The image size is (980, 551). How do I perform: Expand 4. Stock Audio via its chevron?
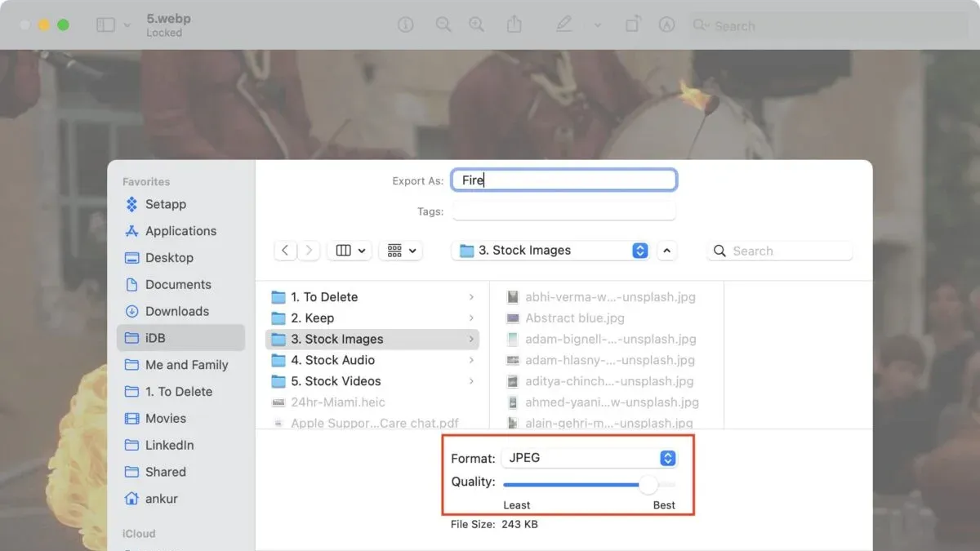coord(471,360)
